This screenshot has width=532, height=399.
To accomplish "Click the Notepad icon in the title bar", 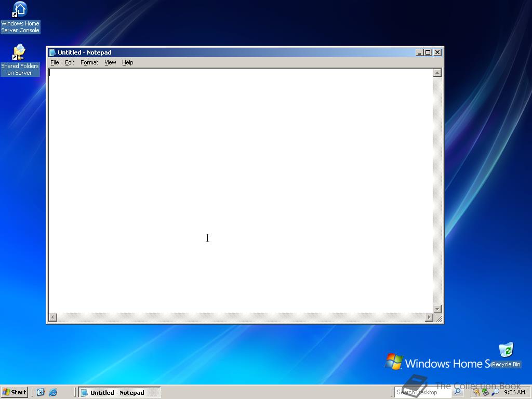I will click(52, 52).
